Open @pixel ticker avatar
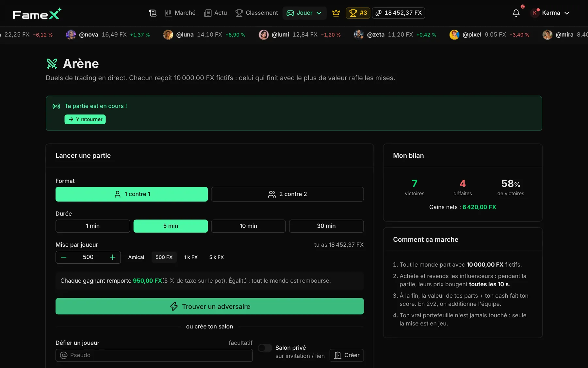Viewport: 588px width, 368px height. point(454,35)
